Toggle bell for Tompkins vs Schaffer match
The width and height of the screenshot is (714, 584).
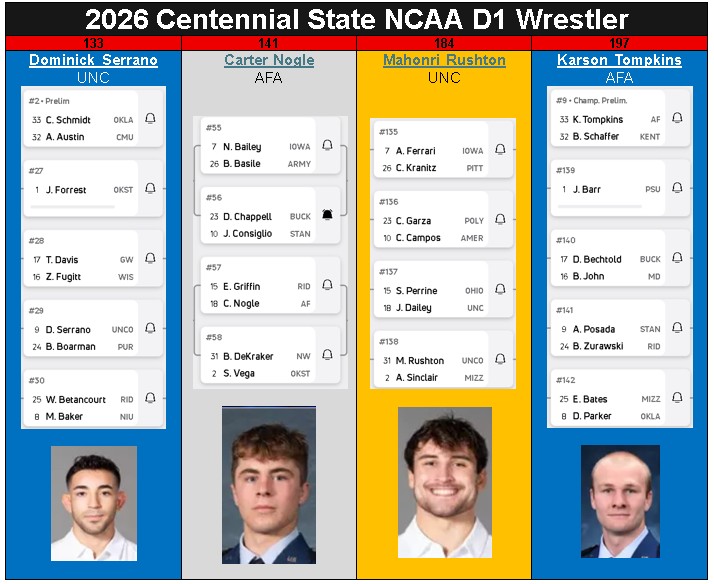click(677, 118)
